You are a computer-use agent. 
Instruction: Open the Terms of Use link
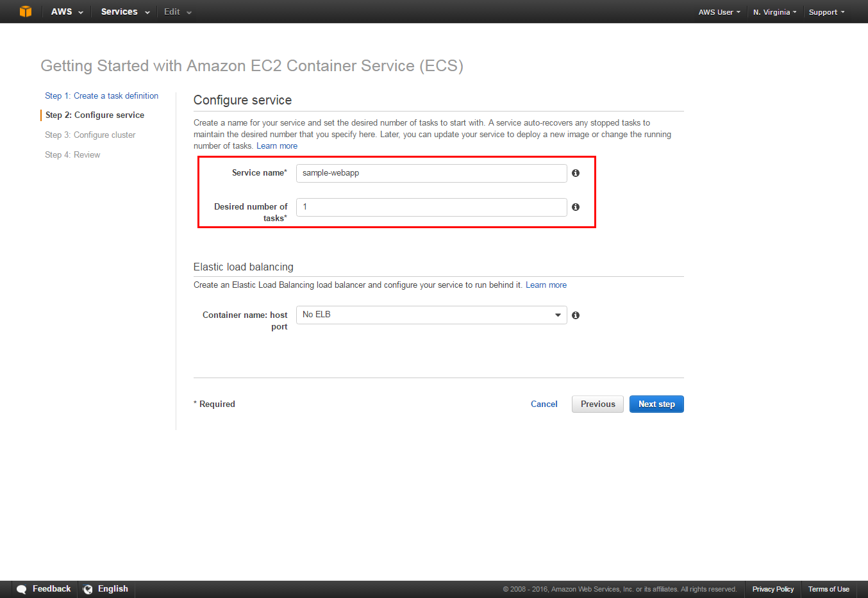click(828, 589)
